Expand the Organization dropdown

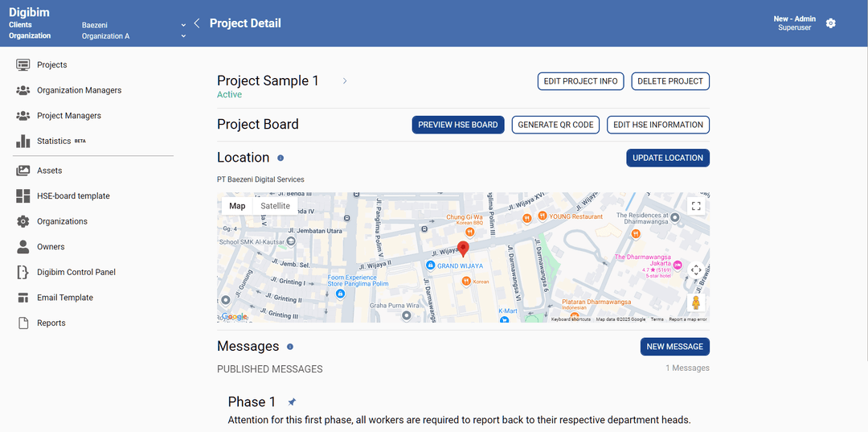(183, 36)
